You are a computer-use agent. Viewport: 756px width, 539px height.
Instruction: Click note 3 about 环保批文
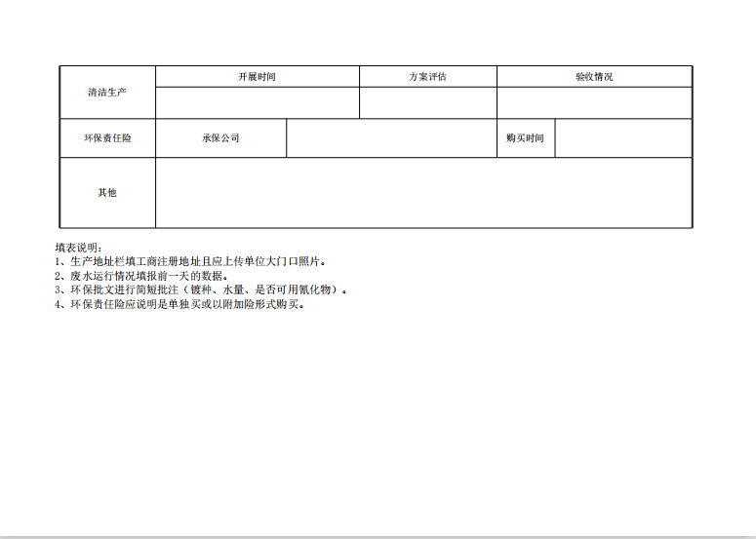pyautogui.click(x=201, y=290)
